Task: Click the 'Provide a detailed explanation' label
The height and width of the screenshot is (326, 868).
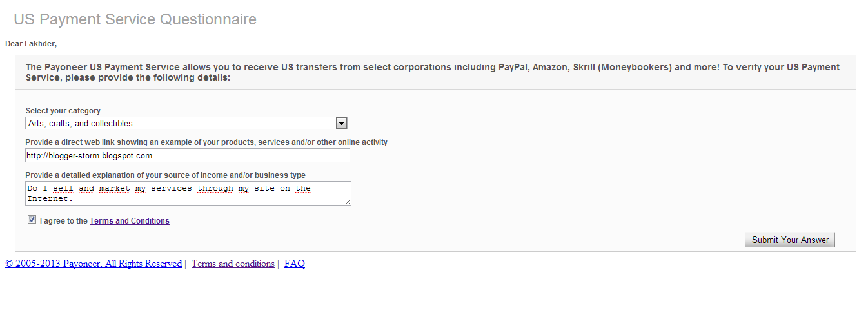Action: click(x=166, y=175)
